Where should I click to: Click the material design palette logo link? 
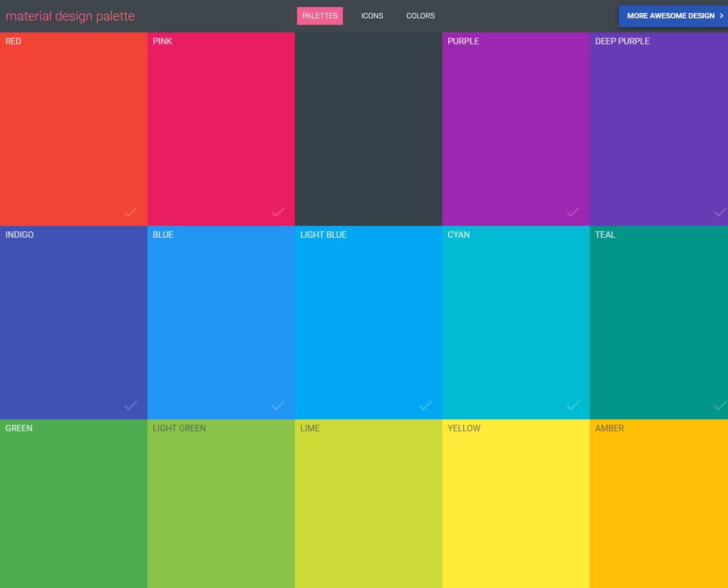coord(70,16)
